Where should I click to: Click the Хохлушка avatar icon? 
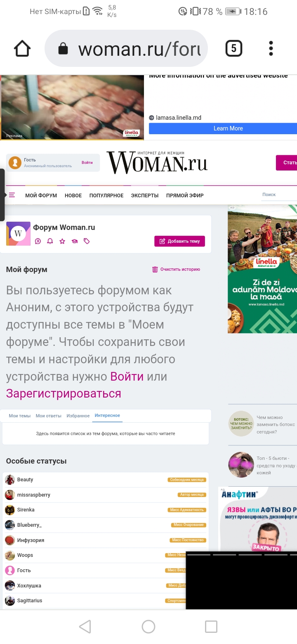(x=10, y=585)
